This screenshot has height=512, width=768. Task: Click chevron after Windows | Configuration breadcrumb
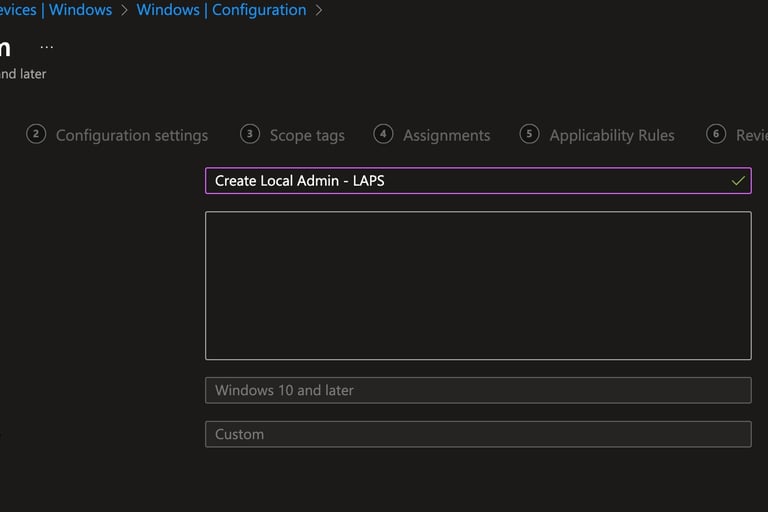click(319, 10)
